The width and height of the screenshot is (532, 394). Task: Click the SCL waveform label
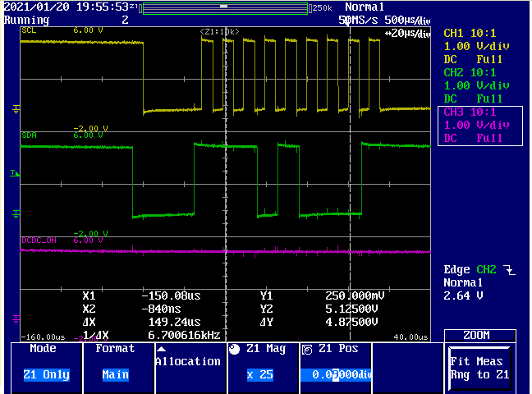[x=29, y=30]
